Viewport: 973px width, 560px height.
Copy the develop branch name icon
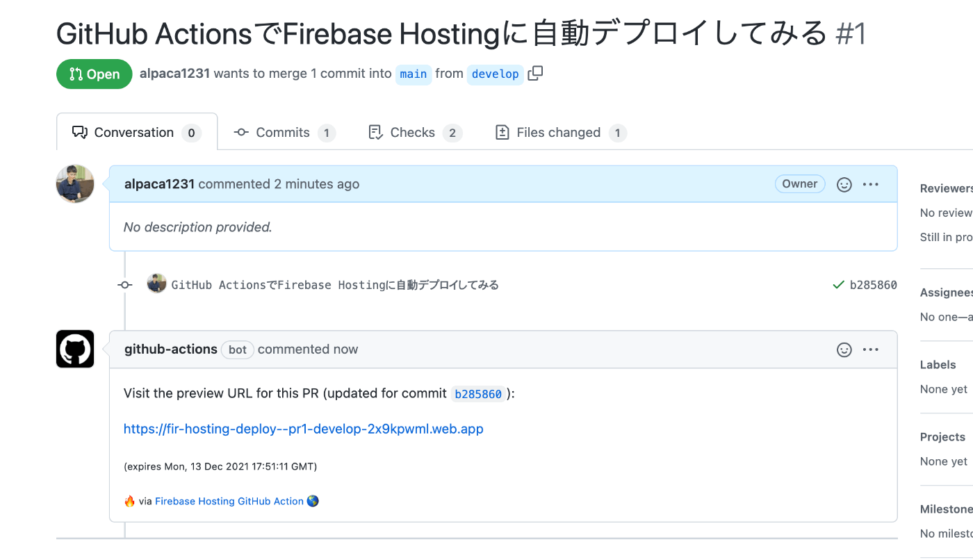pos(535,74)
